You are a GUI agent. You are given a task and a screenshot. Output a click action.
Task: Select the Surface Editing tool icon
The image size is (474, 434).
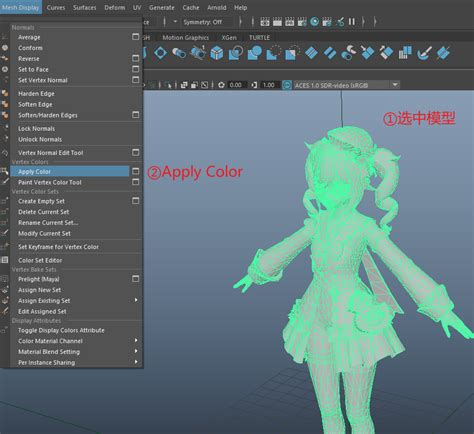pyautogui.click(x=443, y=53)
